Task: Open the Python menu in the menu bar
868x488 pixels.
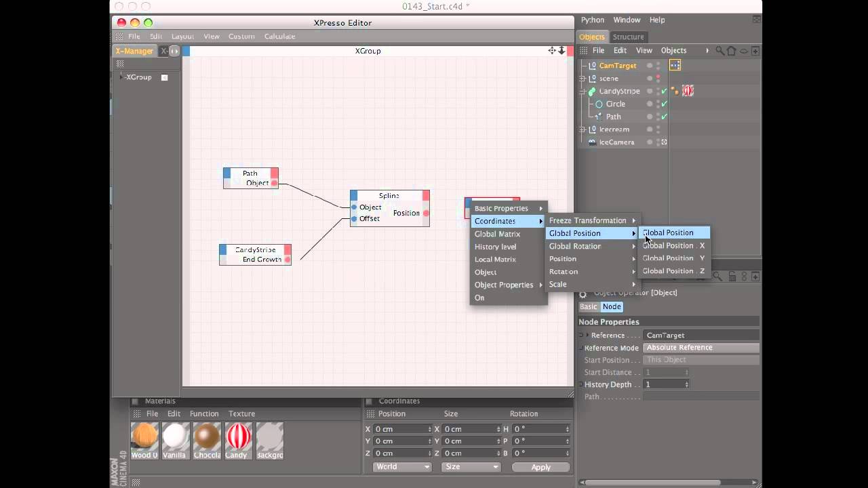Action: pos(593,20)
